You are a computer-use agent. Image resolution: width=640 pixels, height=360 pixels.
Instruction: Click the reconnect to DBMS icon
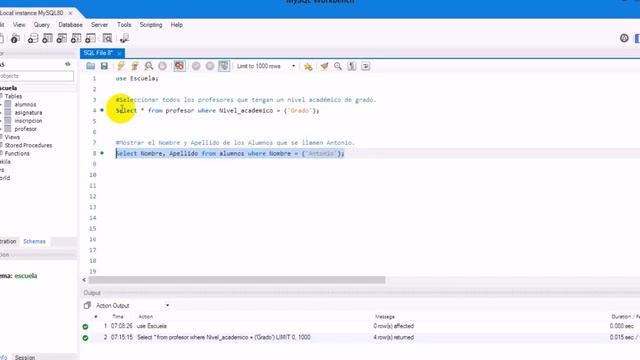(124, 39)
